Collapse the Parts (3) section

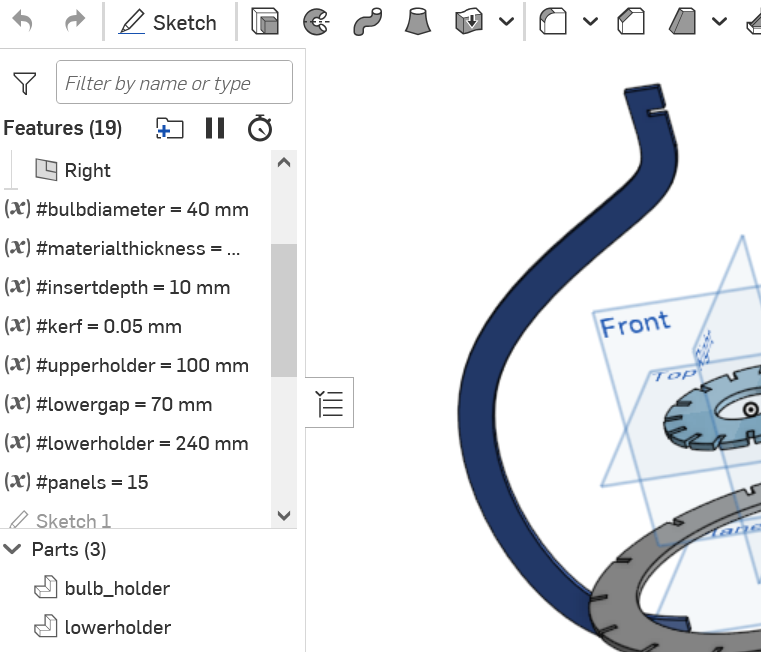point(12,549)
